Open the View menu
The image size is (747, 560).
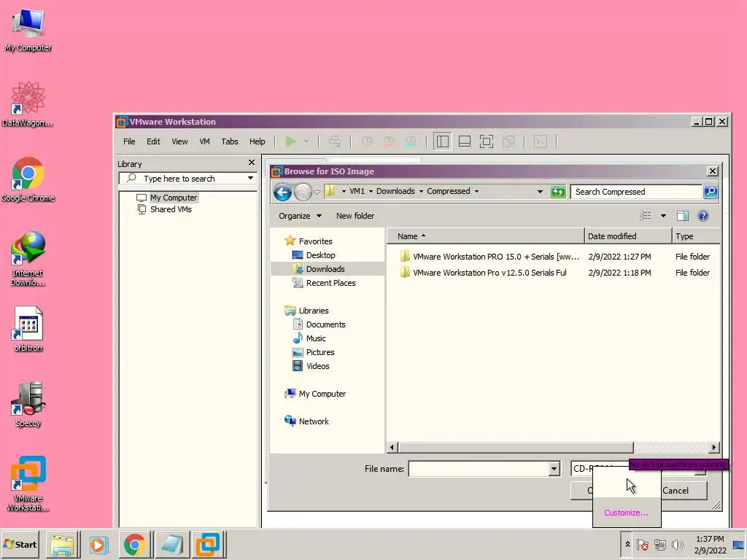179,141
